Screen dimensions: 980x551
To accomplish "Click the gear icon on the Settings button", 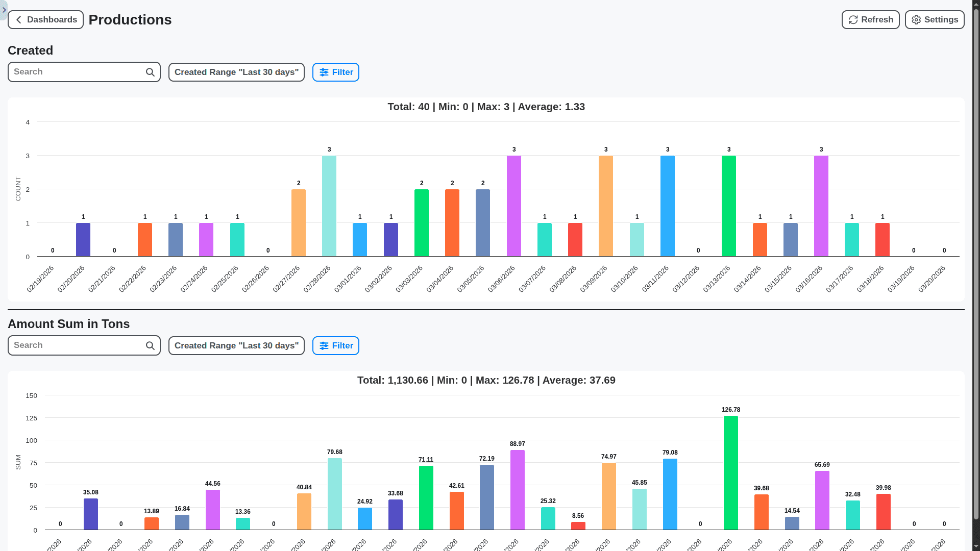I will pyautogui.click(x=916, y=19).
